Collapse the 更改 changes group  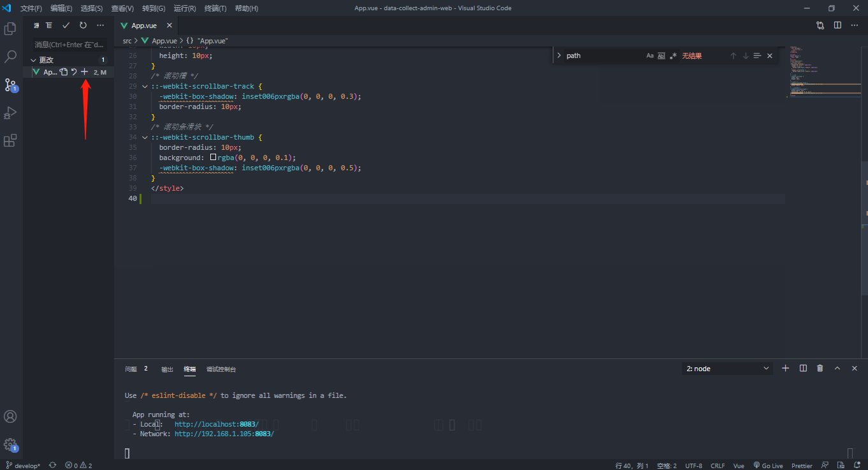[x=34, y=60]
